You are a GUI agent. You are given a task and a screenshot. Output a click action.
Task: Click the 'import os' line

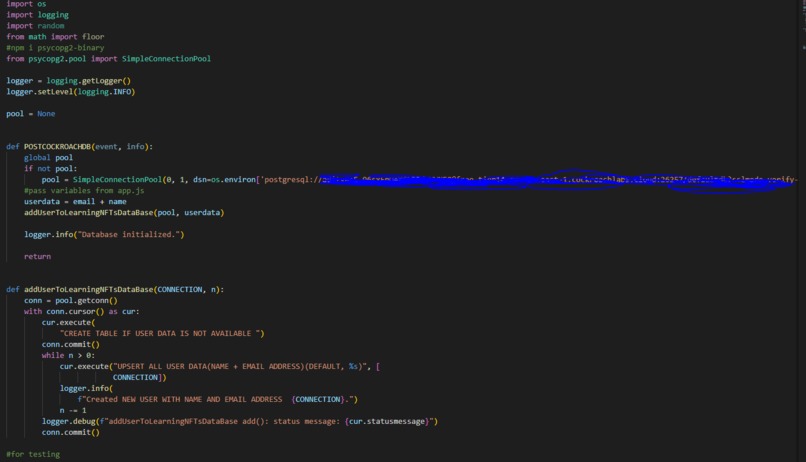(26, 4)
